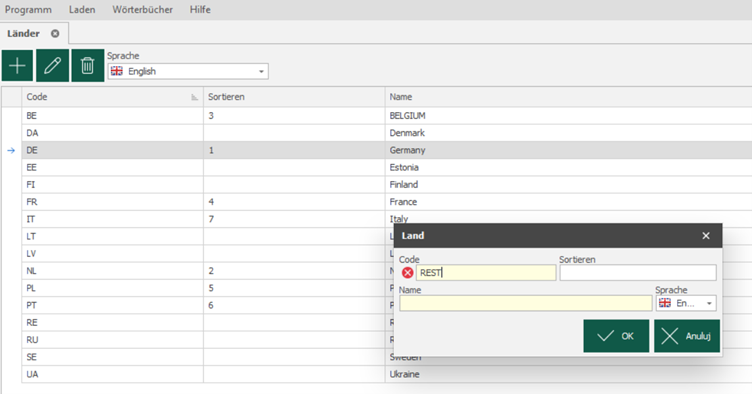The height and width of the screenshot is (394, 752).
Task: Select the FR row code cell
Action: point(112,202)
